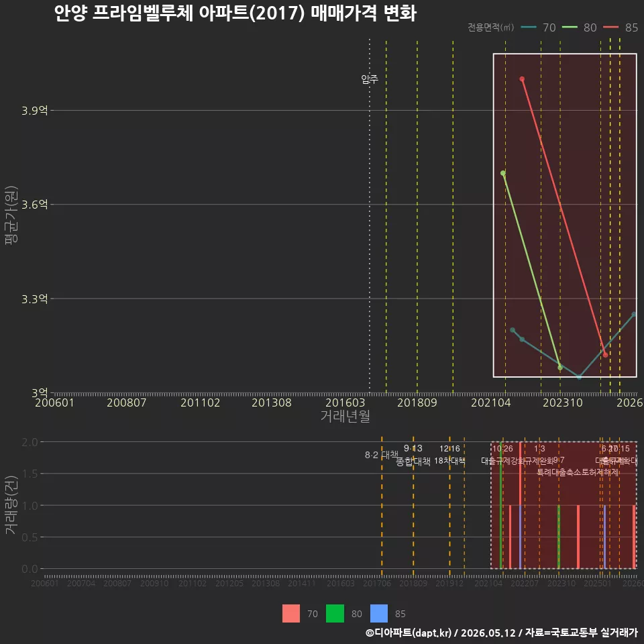
Task: Click the 201603 label on price chart
Action: 345,403
